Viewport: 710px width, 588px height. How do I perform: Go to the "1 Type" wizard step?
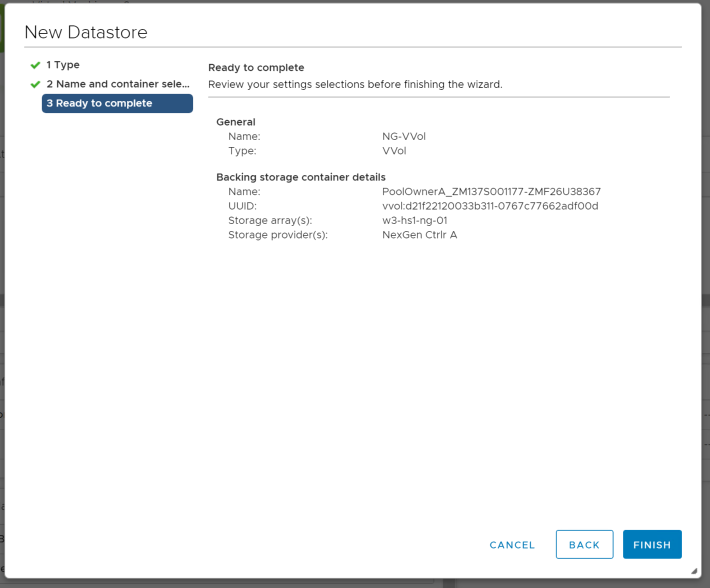[63, 65]
